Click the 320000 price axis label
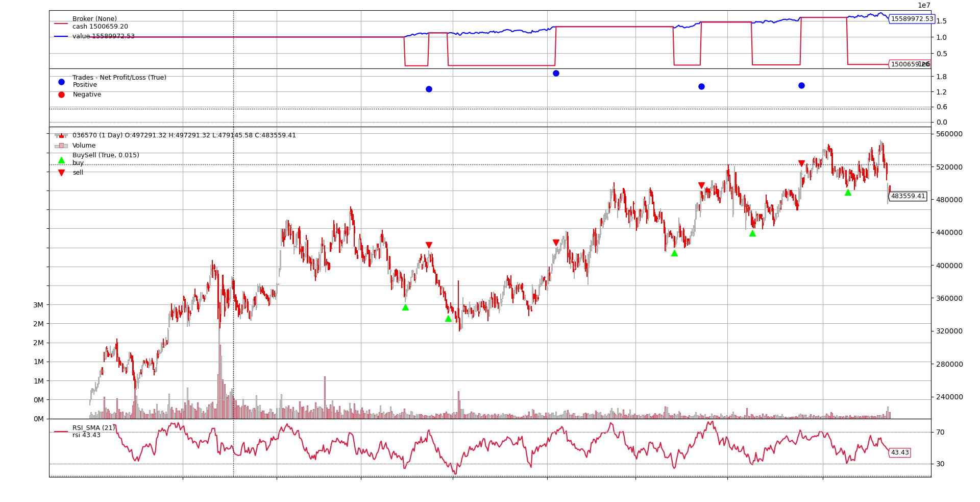 pyautogui.click(x=949, y=331)
